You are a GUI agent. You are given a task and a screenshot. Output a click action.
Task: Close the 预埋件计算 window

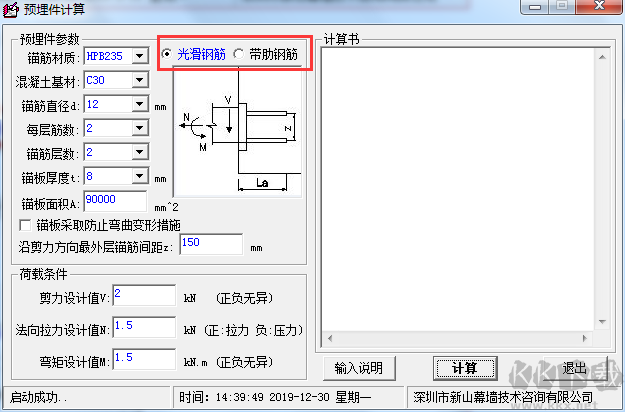(599, 6)
